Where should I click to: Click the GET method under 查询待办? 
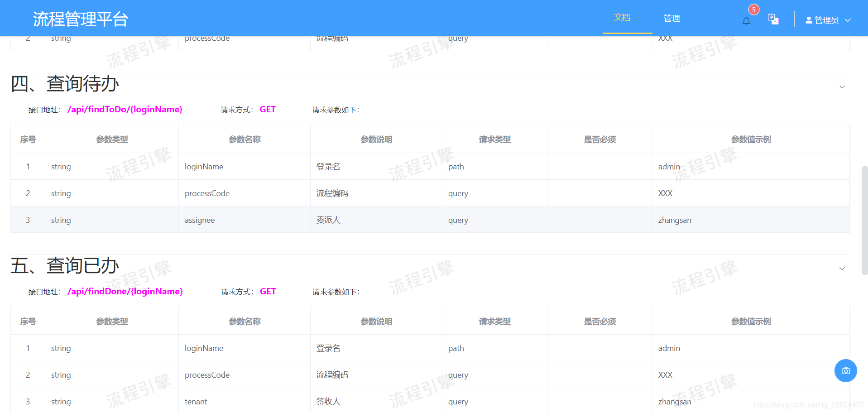[x=268, y=109]
